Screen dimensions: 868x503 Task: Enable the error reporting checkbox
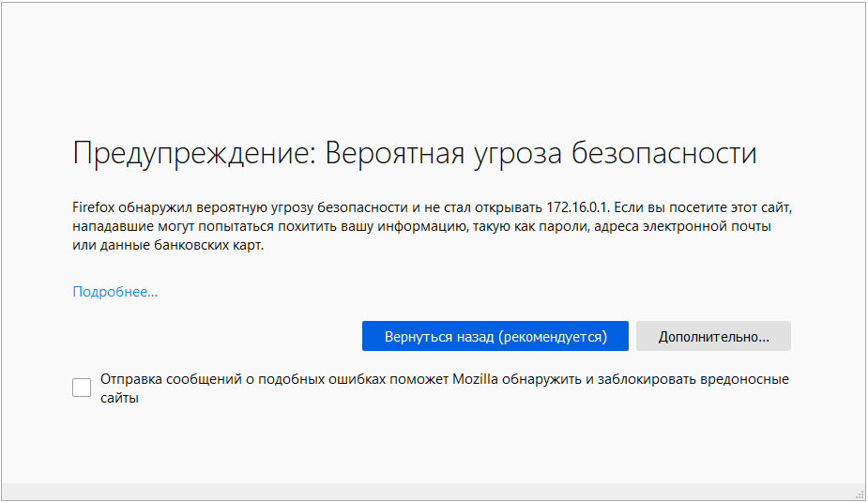click(x=82, y=388)
